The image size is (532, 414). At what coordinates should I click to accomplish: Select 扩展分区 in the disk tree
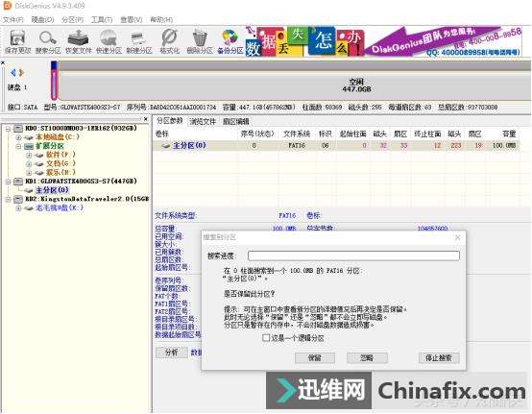pos(50,146)
